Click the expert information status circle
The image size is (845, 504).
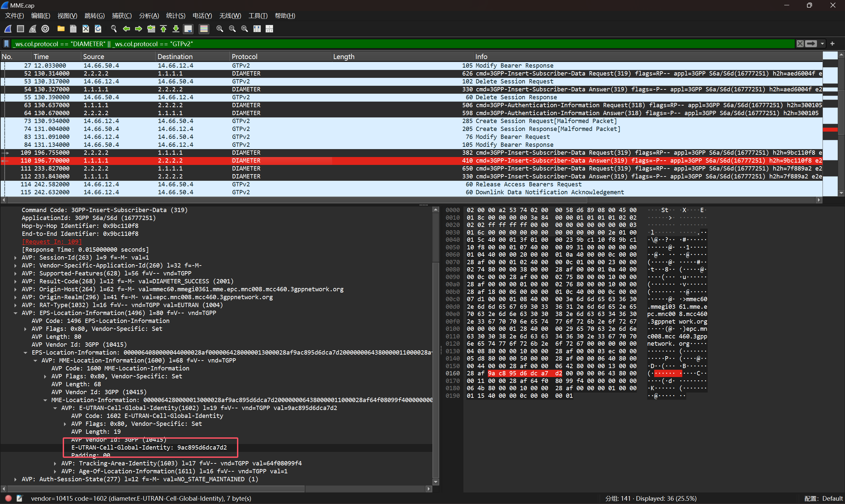point(8,499)
